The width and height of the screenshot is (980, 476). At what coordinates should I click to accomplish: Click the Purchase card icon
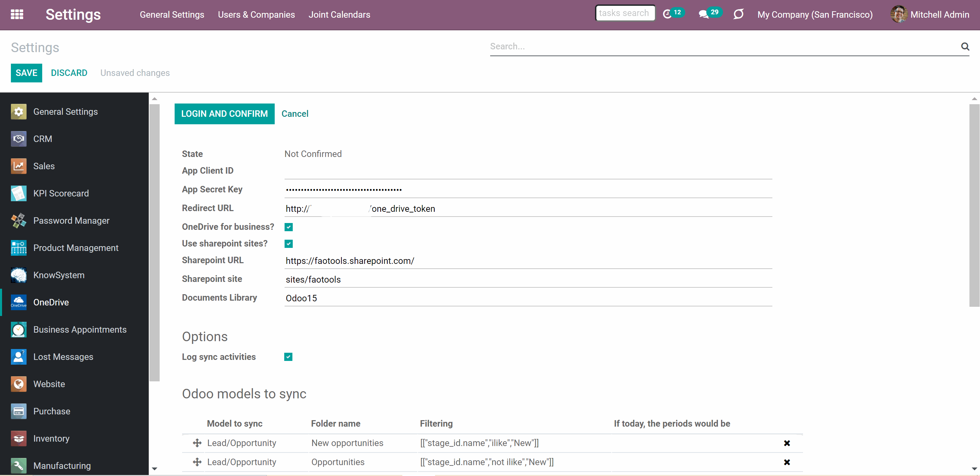[x=19, y=411]
